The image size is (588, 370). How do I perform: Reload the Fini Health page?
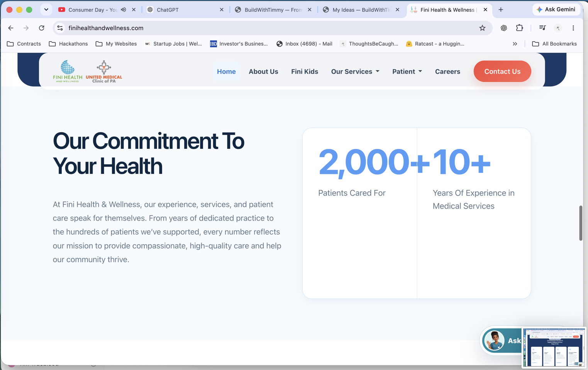[x=42, y=28]
